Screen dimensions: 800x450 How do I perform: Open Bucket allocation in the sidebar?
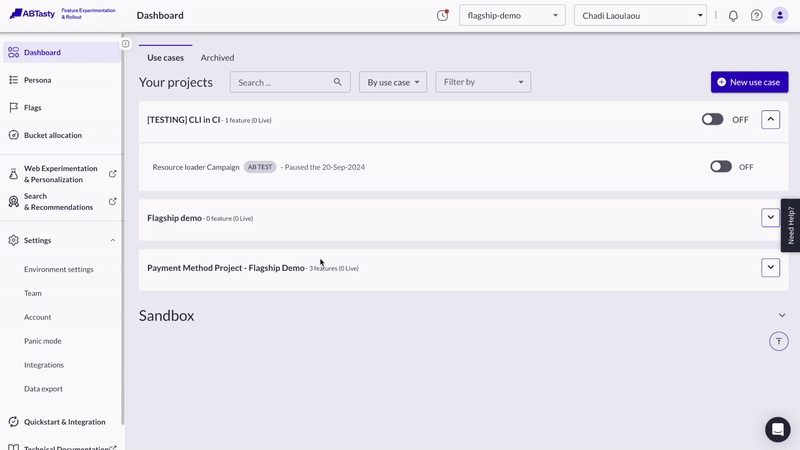[53, 135]
